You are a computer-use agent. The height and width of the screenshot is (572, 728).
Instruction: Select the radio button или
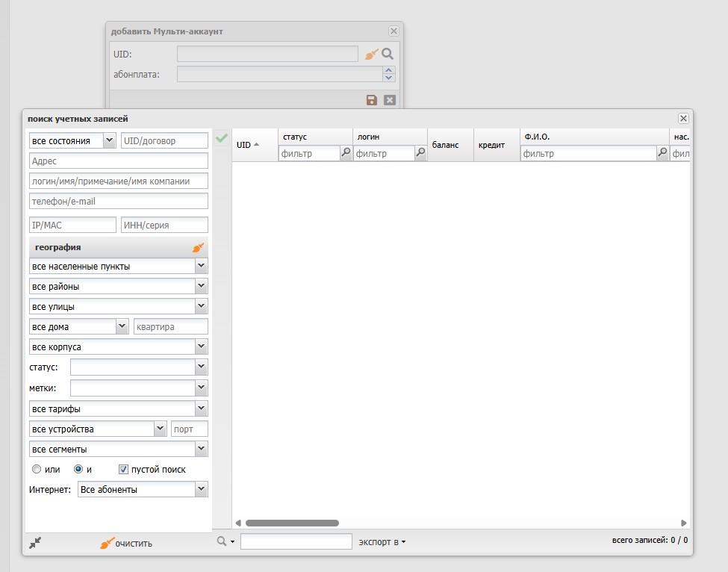point(37,469)
